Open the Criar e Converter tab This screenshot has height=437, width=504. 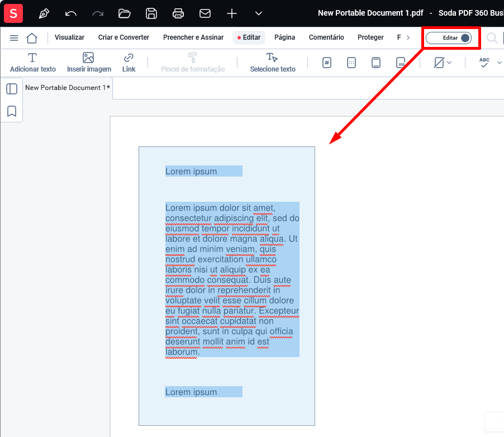pos(123,37)
